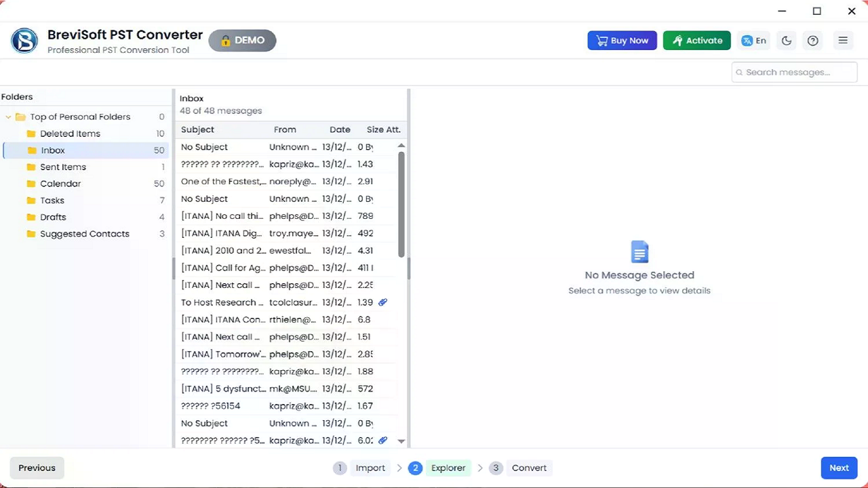
Task: Open the help question mark icon
Action: [x=813, y=41]
